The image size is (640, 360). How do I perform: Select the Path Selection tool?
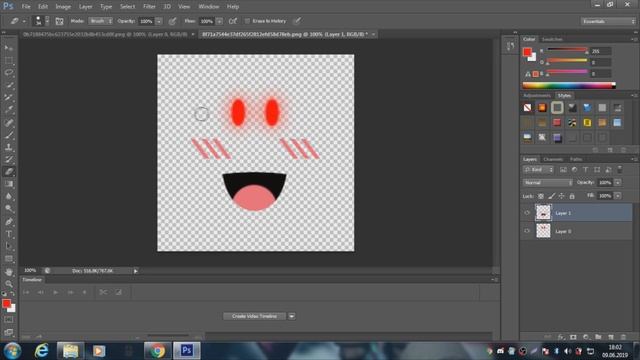pyautogui.click(x=9, y=246)
